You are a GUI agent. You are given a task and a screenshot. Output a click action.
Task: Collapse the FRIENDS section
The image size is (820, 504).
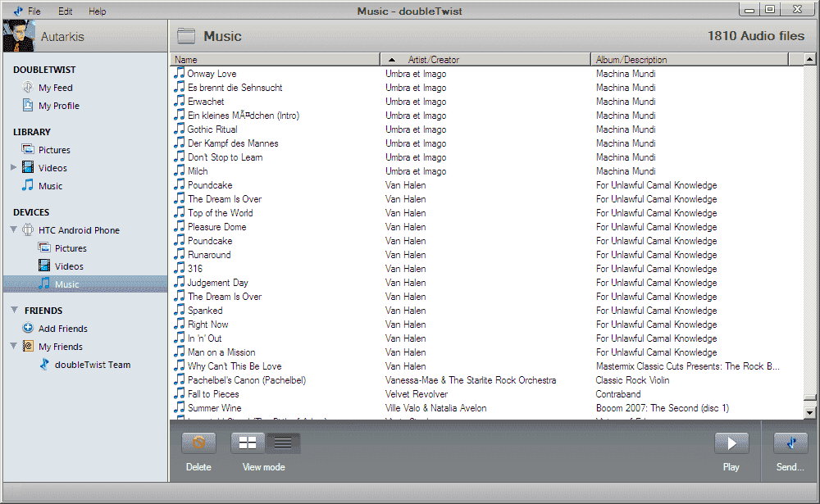[x=14, y=310]
